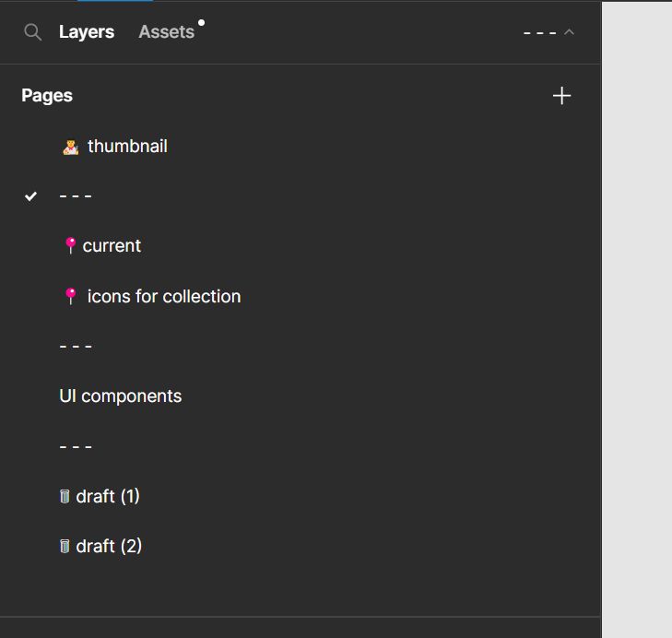Click the checkmark of the selected page
The width and height of the screenshot is (672, 638).
tap(30, 196)
